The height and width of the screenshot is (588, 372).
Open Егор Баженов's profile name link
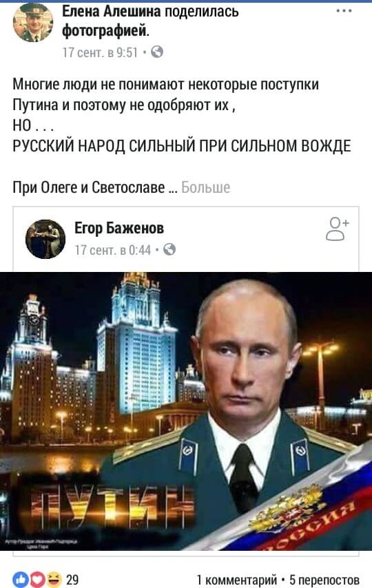coord(119,228)
